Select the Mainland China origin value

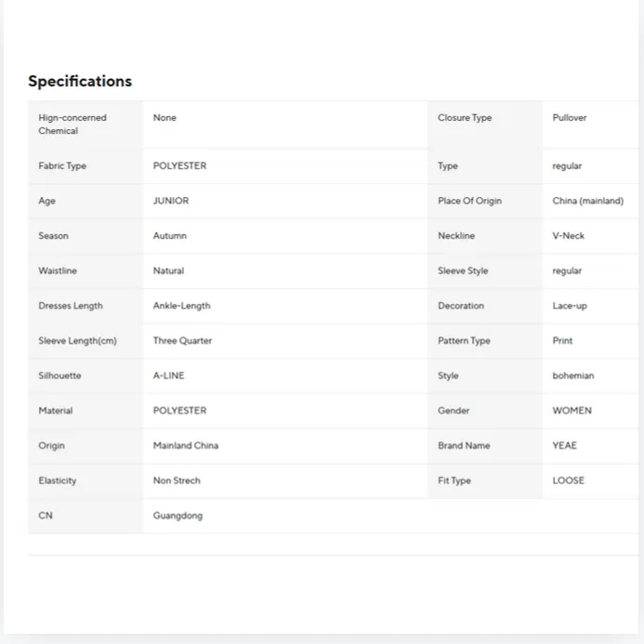pyautogui.click(x=186, y=446)
